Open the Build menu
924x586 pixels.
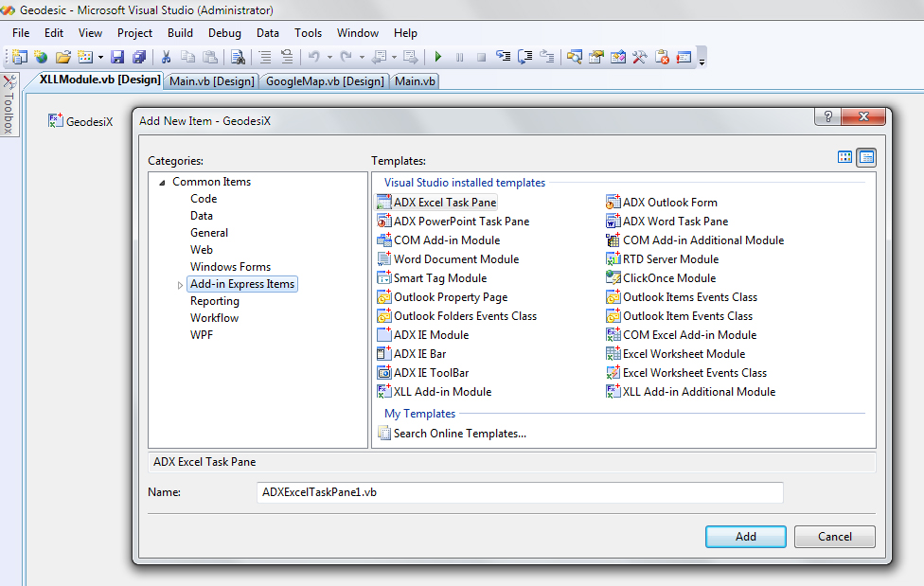tap(180, 33)
